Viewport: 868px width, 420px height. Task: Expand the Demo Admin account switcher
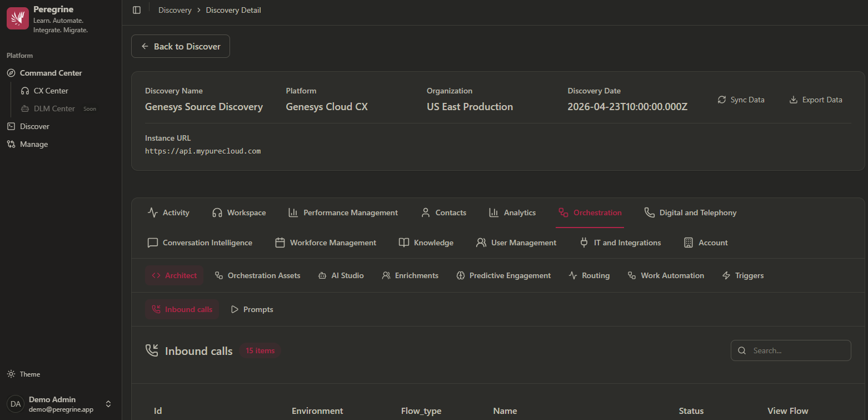(108, 404)
